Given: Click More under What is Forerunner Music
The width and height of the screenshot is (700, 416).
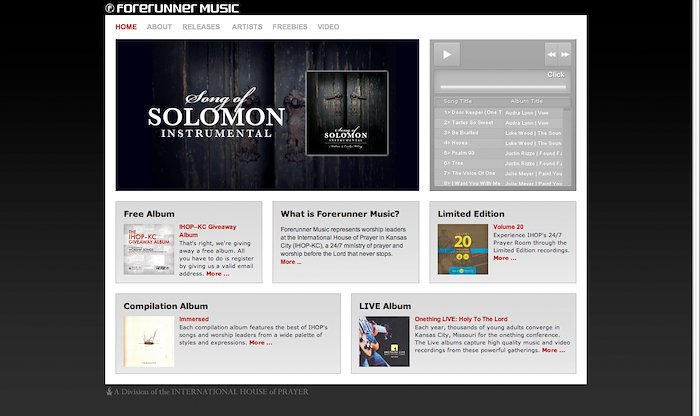Looking at the screenshot, I should [291, 262].
